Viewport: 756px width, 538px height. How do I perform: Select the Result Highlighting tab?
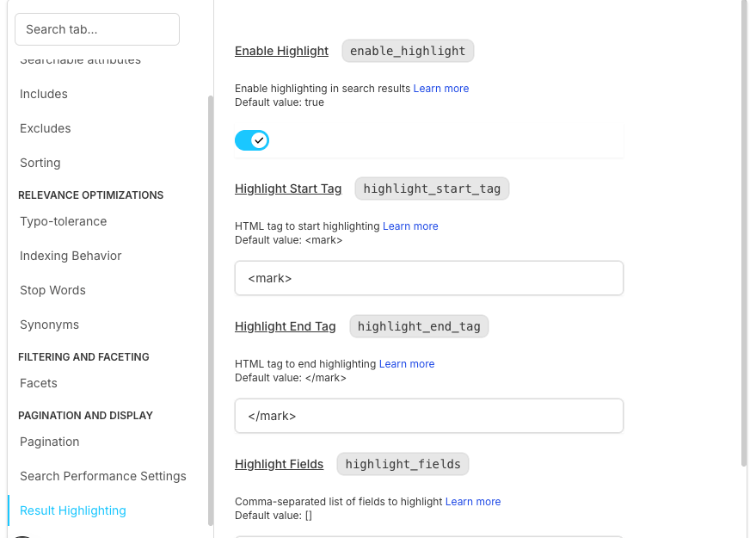point(73,510)
